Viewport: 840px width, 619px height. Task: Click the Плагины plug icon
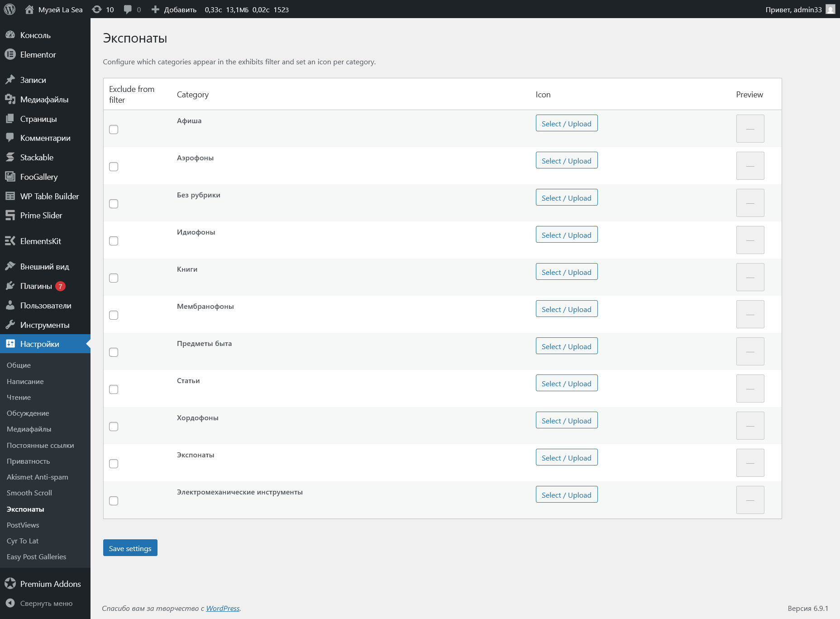tap(10, 286)
